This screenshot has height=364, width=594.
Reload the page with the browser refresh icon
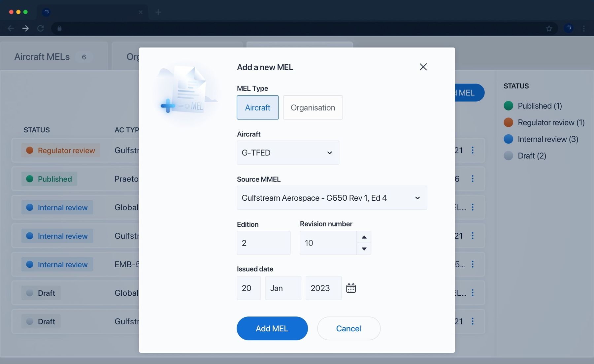click(41, 29)
